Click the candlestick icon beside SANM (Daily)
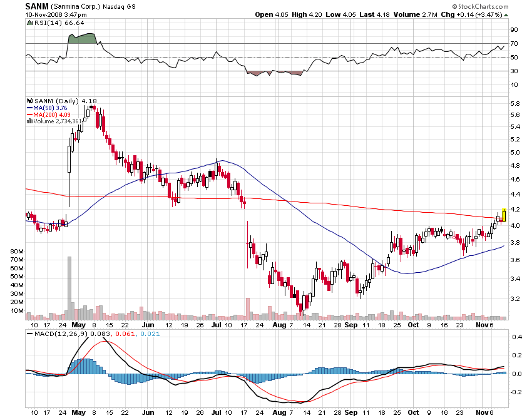Screen dimensions: 532x418 [x=30, y=101]
